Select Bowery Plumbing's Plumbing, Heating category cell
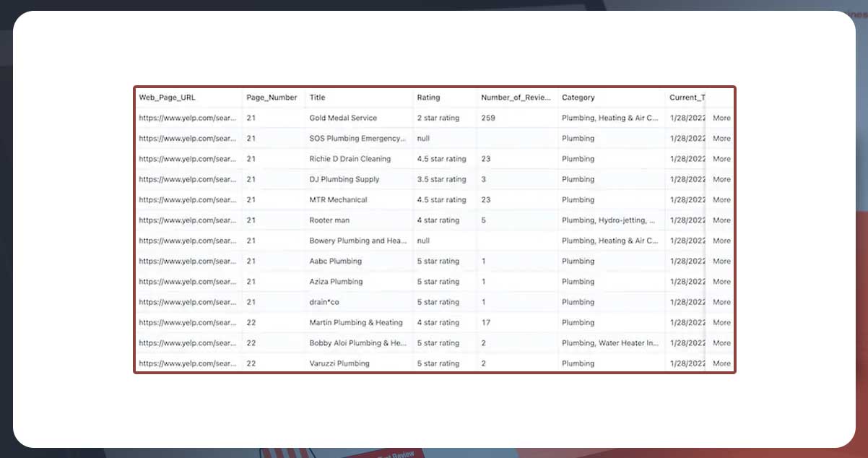Viewport: 868px width, 458px height. click(x=610, y=241)
